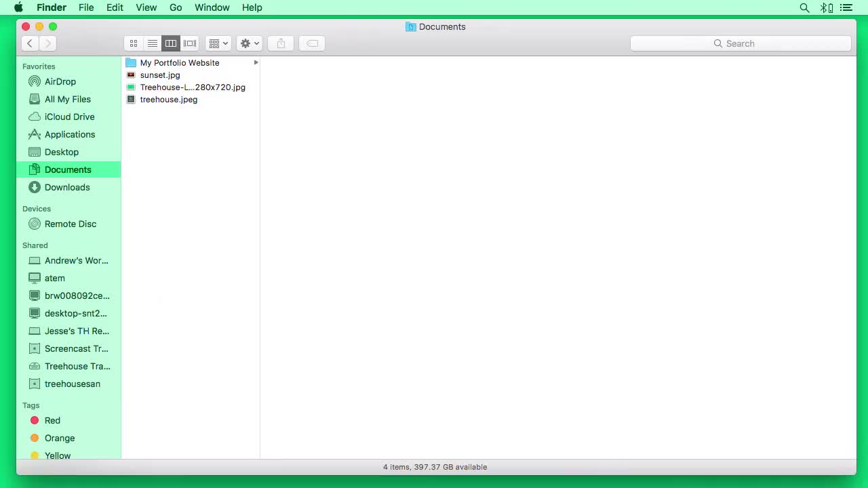The image size is (868, 488).
Task: Click the Yellow tag color swatch
Action: coord(35,455)
